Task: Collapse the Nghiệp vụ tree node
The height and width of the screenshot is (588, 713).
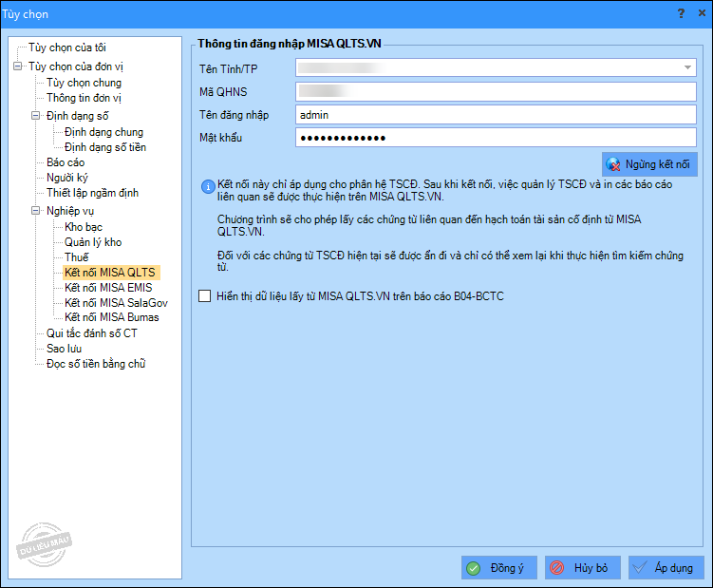Action: tap(35, 211)
